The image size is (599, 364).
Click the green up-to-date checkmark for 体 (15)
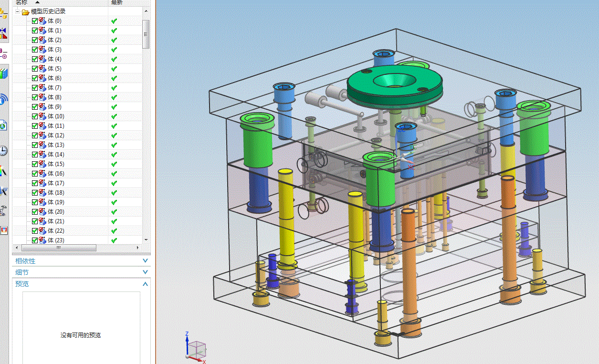tap(114, 164)
